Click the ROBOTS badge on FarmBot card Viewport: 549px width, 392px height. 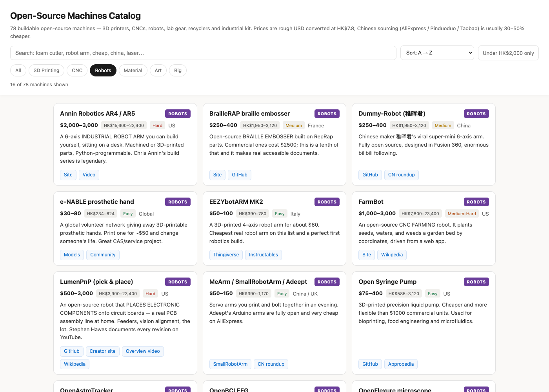pyautogui.click(x=476, y=202)
